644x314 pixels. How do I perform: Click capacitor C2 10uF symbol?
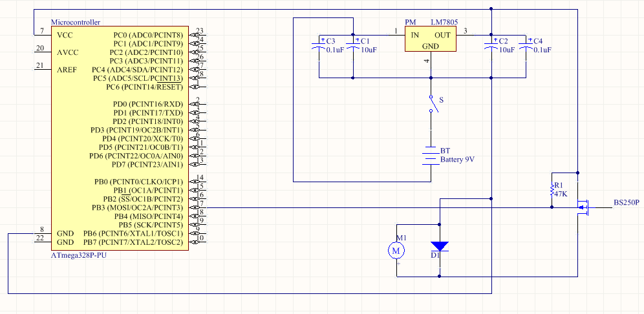coord(491,45)
